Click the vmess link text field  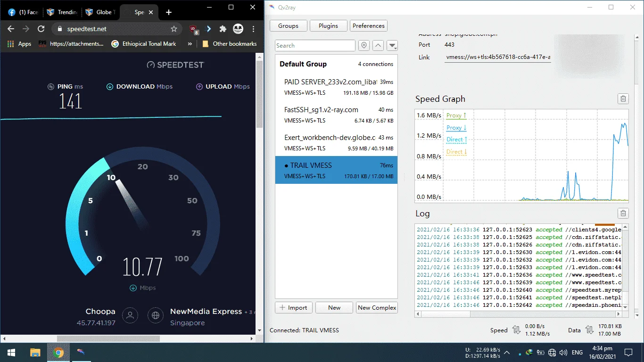tap(498, 57)
